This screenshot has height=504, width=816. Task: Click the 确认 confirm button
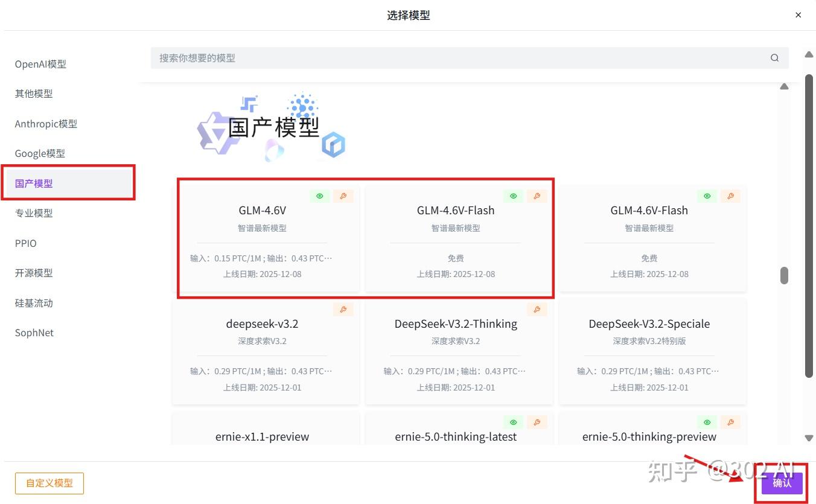pos(782,483)
